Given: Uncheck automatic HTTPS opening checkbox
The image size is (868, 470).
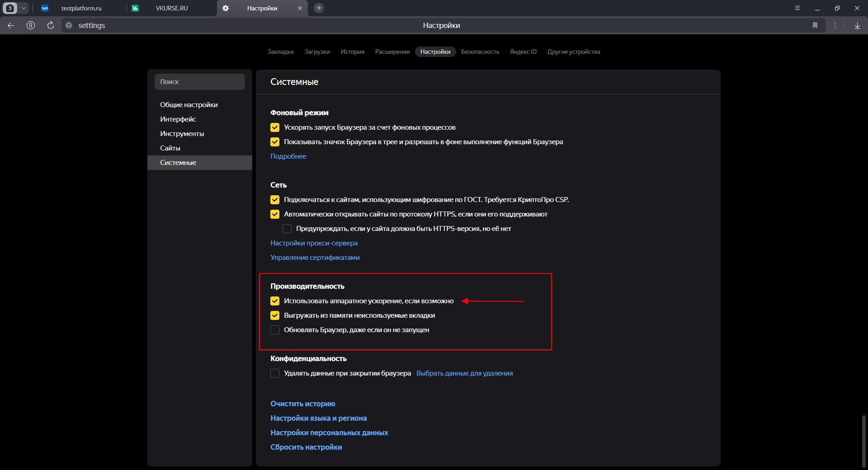Looking at the screenshot, I should point(275,214).
